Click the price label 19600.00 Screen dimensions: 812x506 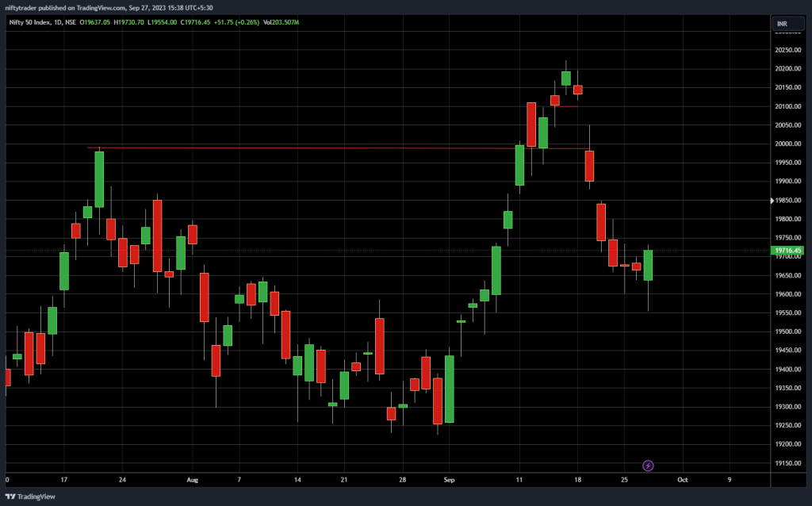(x=787, y=294)
